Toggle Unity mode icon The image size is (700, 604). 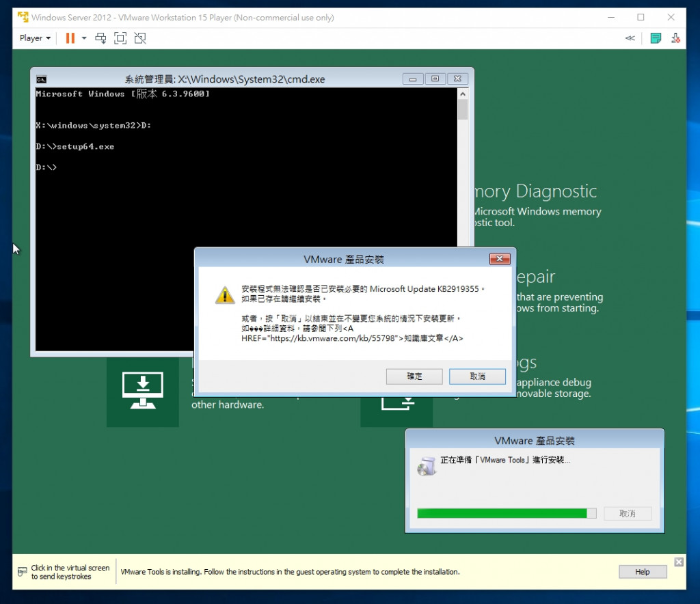140,38
